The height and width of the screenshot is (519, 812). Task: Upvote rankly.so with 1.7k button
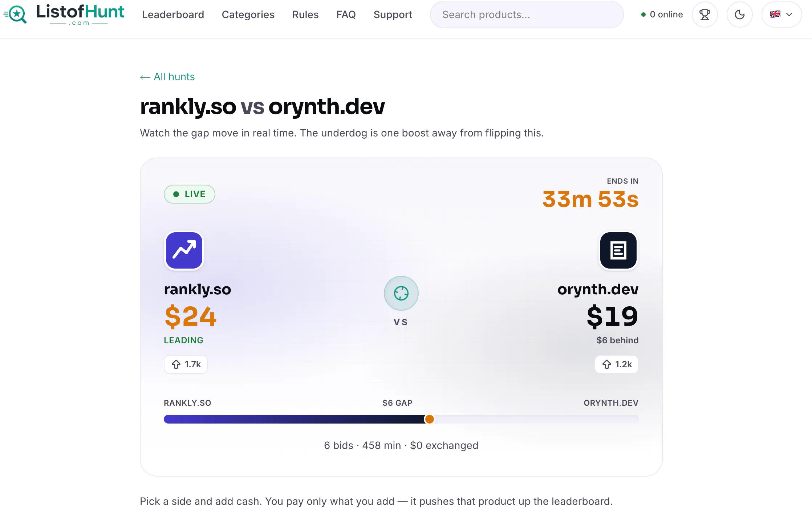coord(186,364)
